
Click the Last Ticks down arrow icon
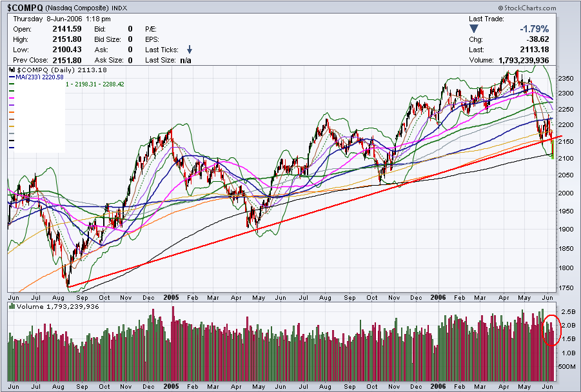click(x=190, y=49)
